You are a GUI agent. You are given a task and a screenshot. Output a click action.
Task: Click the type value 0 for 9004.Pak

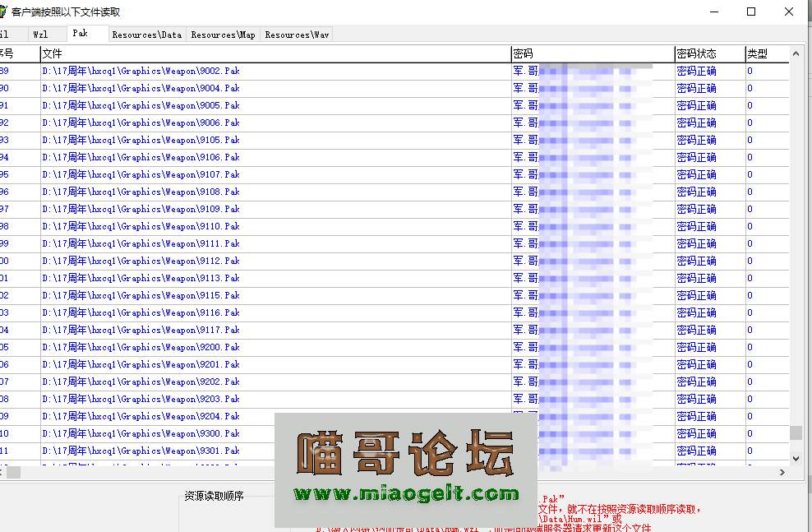click(x=749, y=88)
